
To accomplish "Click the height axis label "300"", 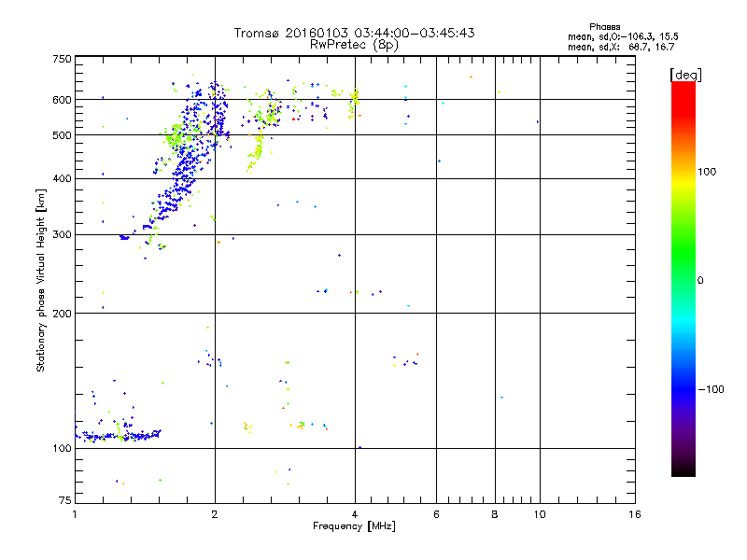I will point(62,234).
